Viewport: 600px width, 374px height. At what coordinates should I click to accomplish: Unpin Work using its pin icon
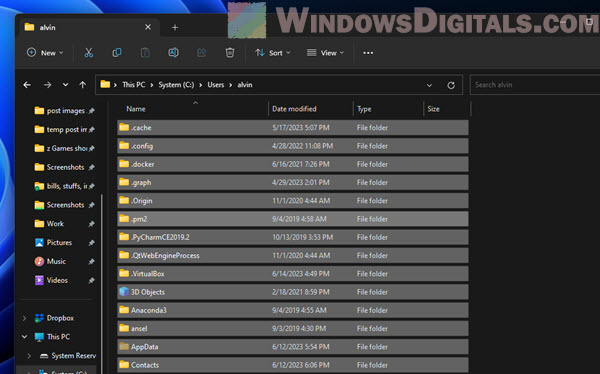coord(91,224)
